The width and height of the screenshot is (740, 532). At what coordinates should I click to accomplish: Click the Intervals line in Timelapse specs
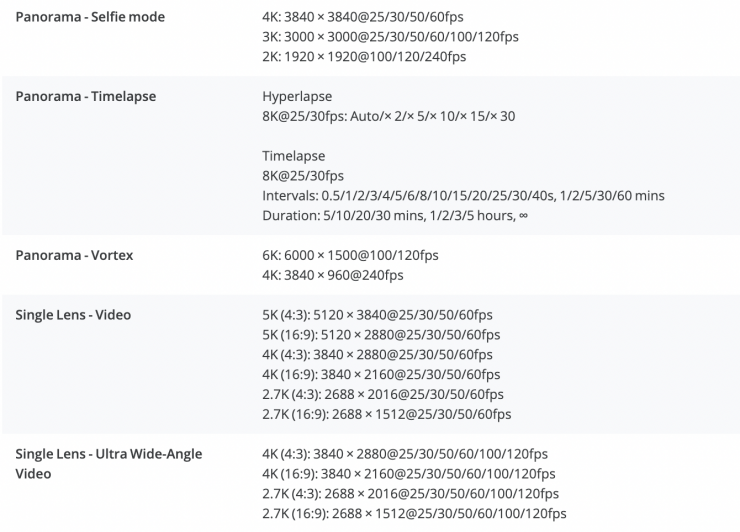pyautogui.click(x=463, y=195)
